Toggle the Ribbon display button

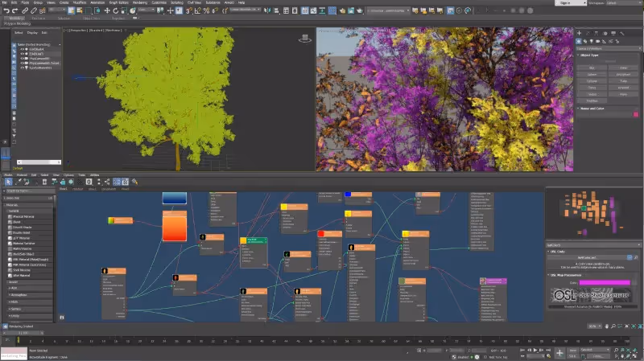point(304,10)
